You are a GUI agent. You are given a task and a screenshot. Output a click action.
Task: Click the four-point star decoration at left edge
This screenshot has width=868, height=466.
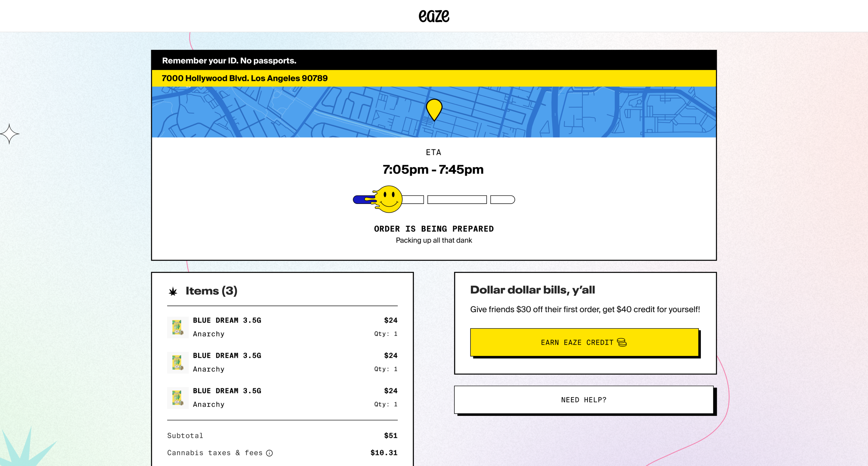[x=9, y=134]
